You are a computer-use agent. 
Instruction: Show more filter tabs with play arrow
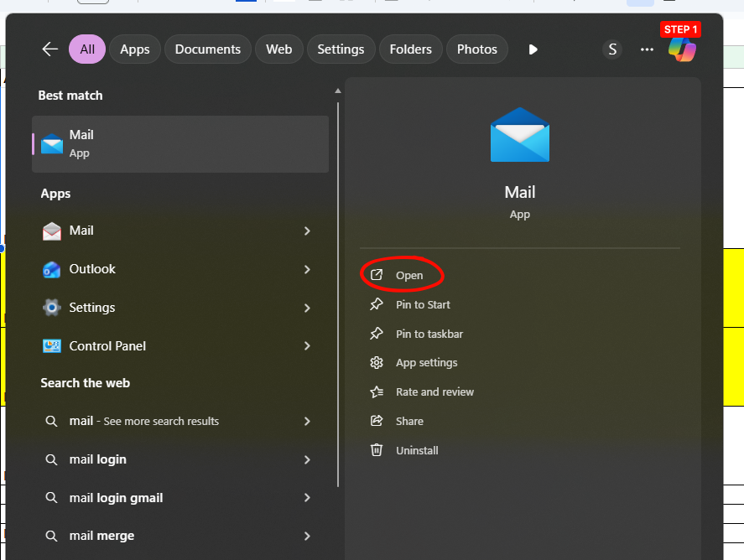(x=533, y=49)
